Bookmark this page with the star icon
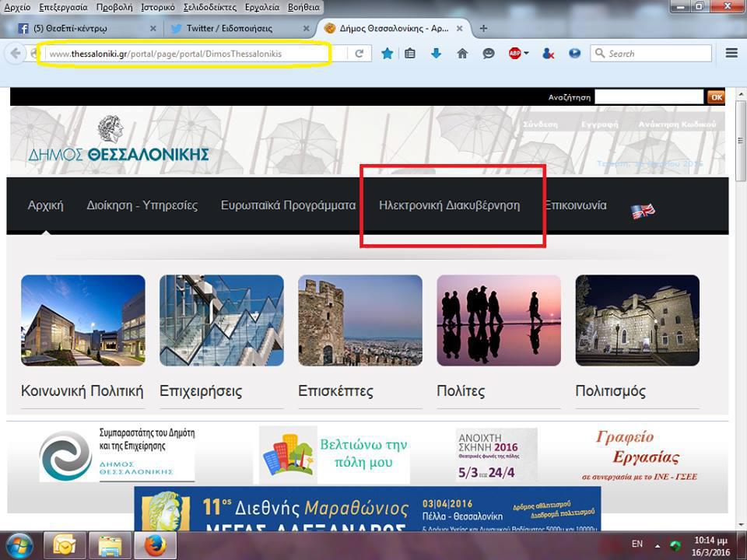This screenshot has width=747, height=560. [388, 54]
